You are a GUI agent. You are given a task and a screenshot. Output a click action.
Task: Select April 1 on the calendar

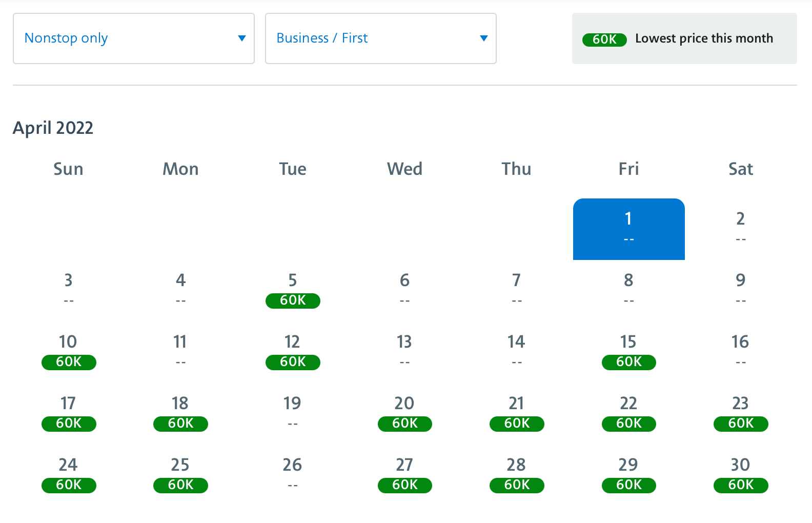pos(629,229)
